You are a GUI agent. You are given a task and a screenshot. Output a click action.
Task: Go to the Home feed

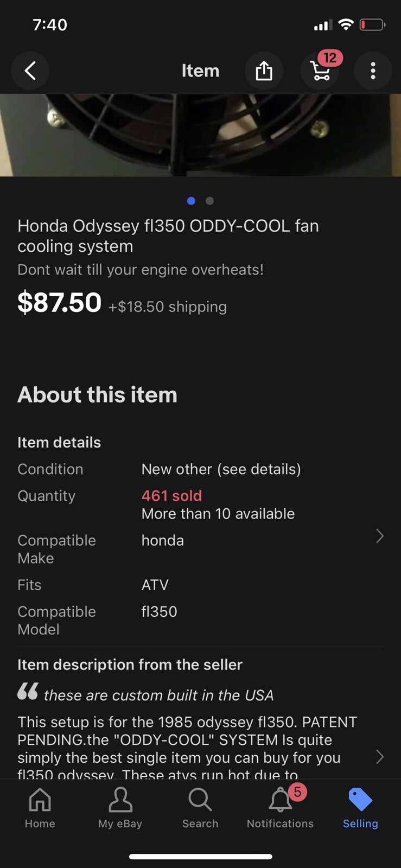pos(40,808)
